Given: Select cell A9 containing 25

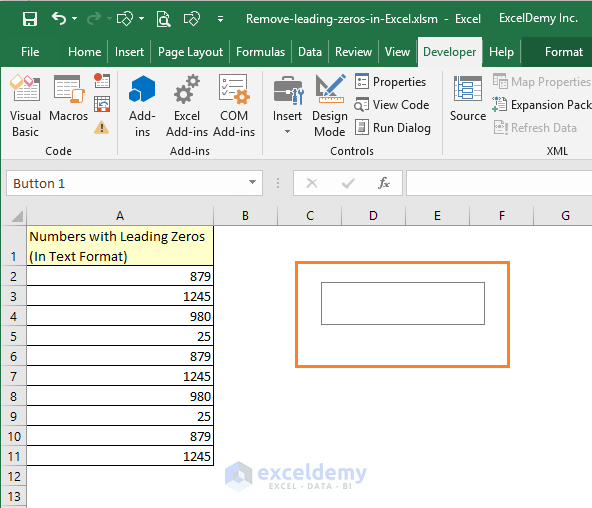Looking at the screenshot, I should coord(120,416).
